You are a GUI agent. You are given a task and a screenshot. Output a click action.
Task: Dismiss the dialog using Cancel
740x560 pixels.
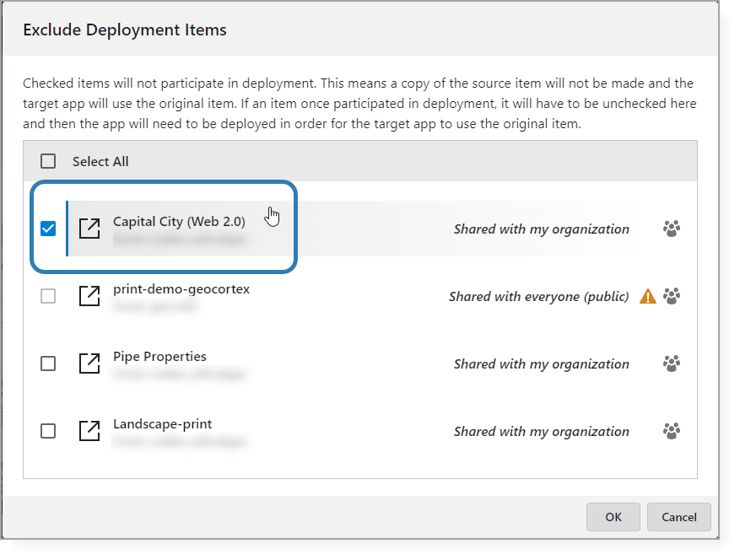point(678,517)
